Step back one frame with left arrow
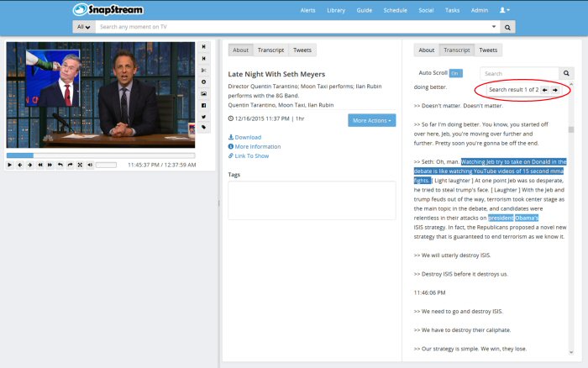The image size is (588, 368). pos(20,165)
